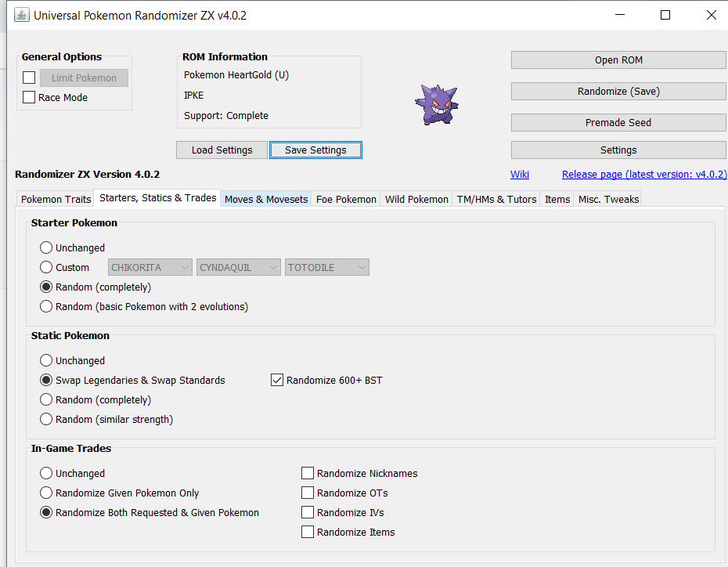Select Unchanged for Starter Pokemon

coord(46,247)
